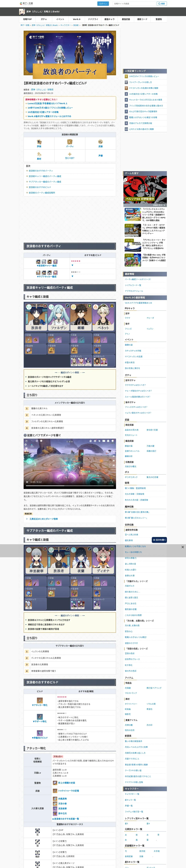Open the イベント nav tab

[x=60, y=19]
